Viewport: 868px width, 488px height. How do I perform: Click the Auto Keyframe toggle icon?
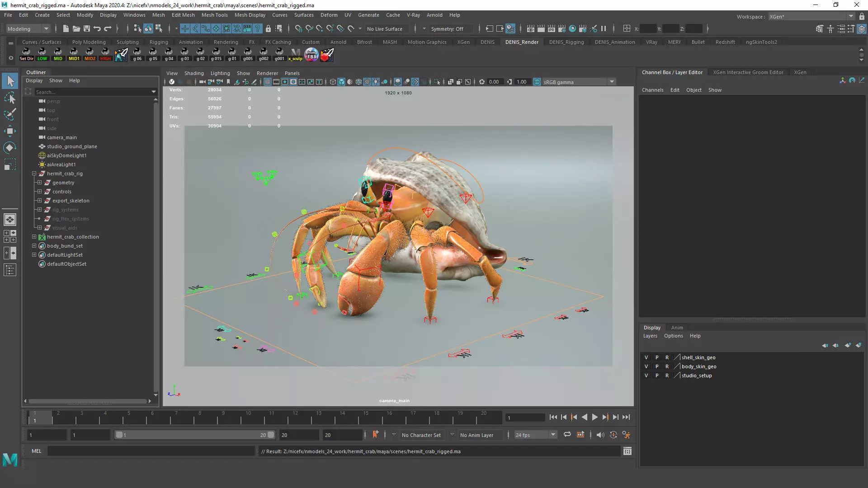[613, 435]
